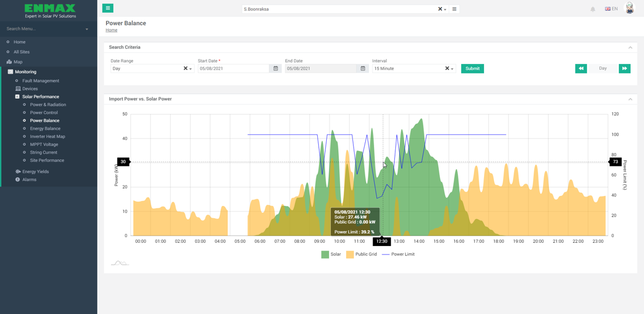Clear the Interval selection
The width and height of the screenshot is (644, 314).
coord(447,68)
